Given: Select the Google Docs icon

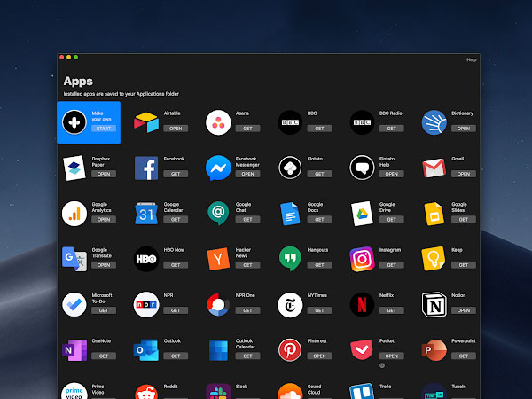Looking at the screenshot, I should tap(290, 214).
